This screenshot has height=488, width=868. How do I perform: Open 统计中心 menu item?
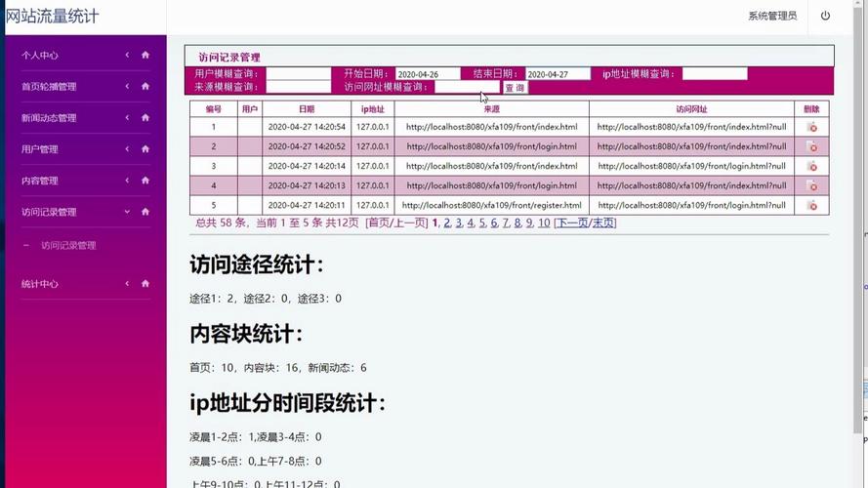39,284
